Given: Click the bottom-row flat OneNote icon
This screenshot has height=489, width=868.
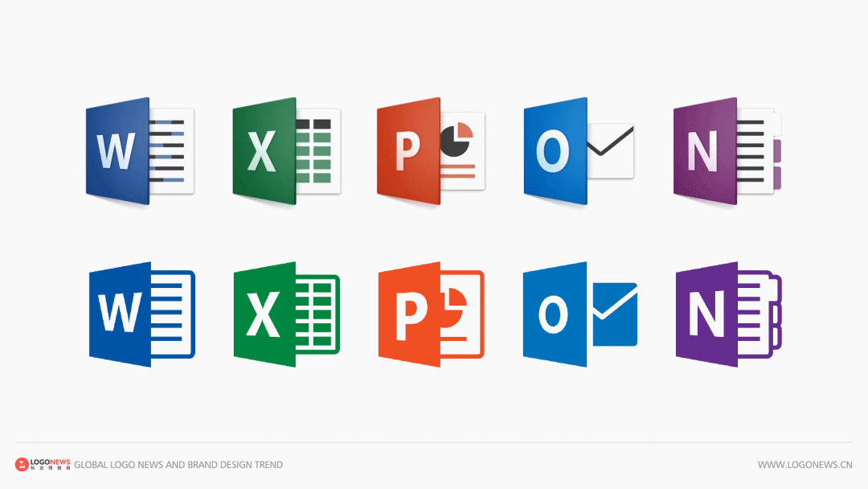Looking at the screenshot, I should (728, 314).
